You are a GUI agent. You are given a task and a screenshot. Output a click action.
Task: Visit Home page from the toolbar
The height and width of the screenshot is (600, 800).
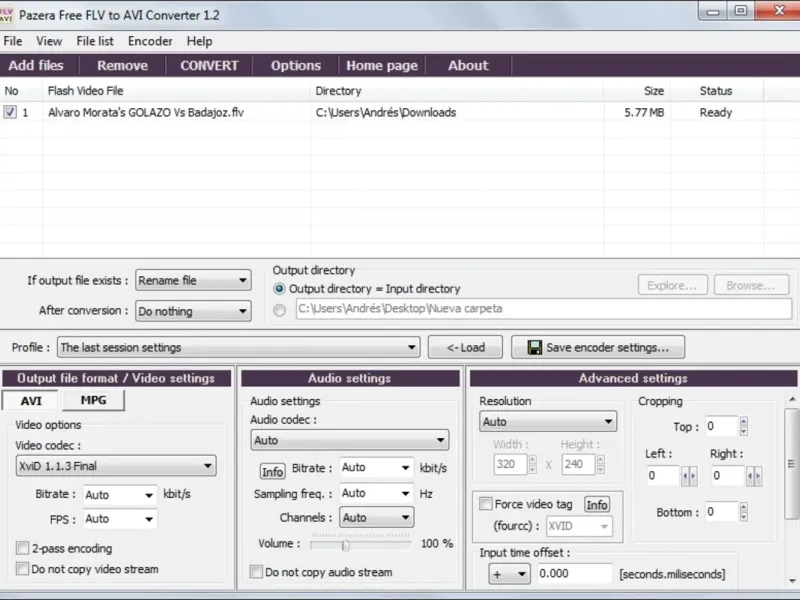382,65
